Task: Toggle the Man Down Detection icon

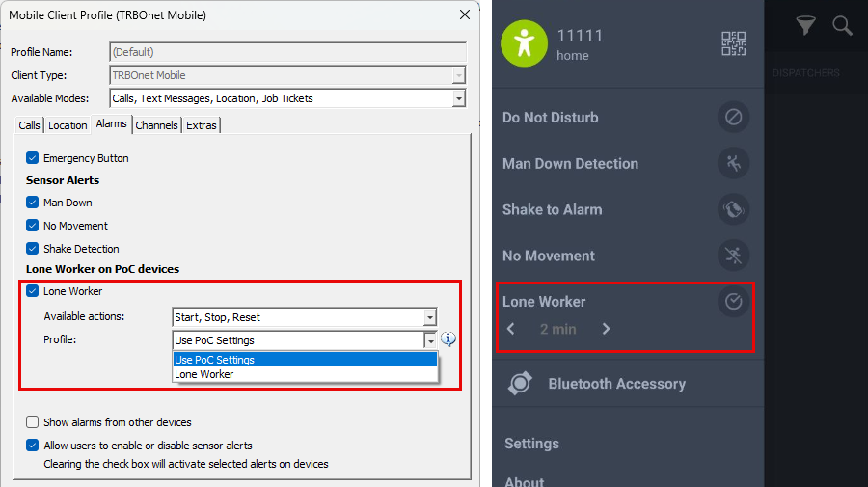Action: coord(734,163)
